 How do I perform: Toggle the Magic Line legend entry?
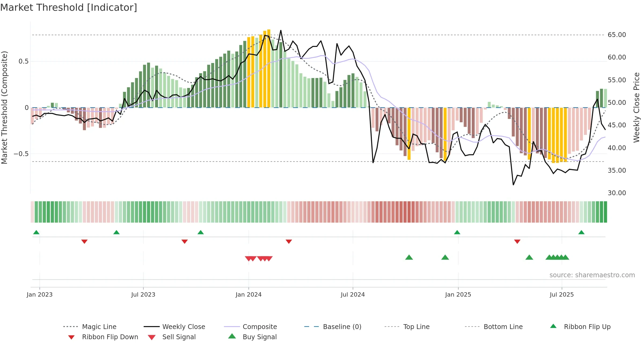click(x=90, y=327)
